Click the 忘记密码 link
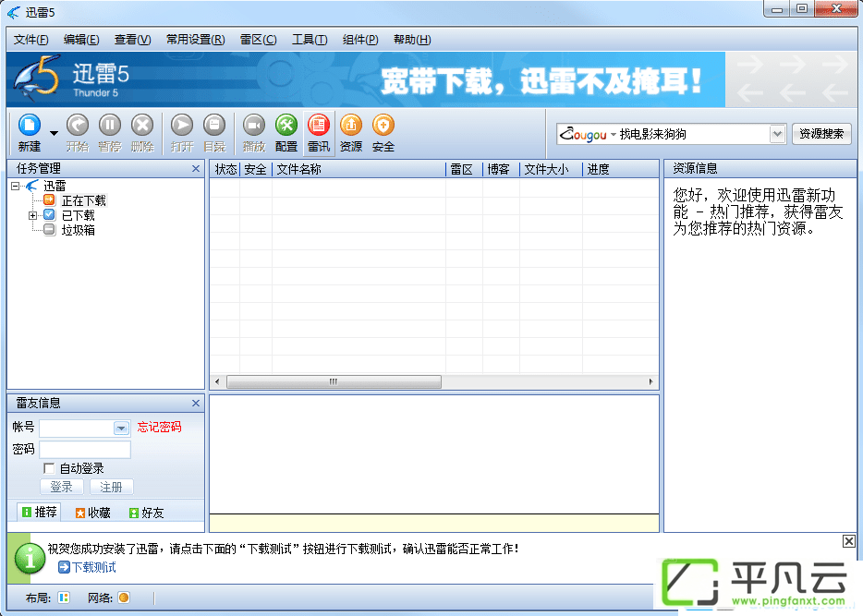The height and width of the screenshot is (616, 863). (159, 427)
